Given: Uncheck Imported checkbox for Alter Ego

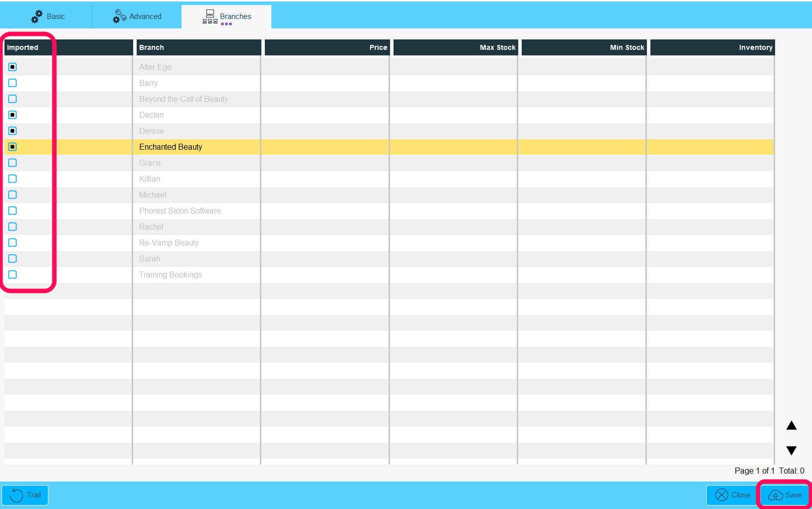Looking at the screenshot, I should tap(12, 67).
